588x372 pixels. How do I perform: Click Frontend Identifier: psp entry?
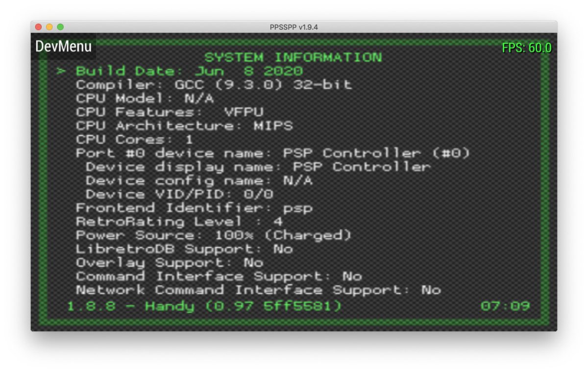pyautogui.click(x=195, y=208)
